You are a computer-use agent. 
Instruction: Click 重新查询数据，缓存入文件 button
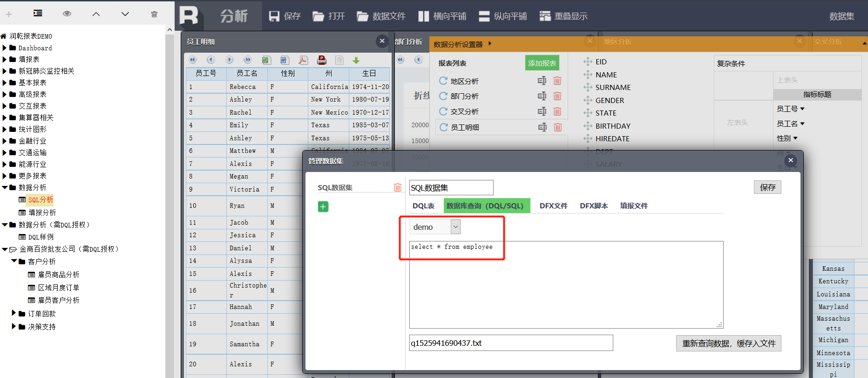729,344
